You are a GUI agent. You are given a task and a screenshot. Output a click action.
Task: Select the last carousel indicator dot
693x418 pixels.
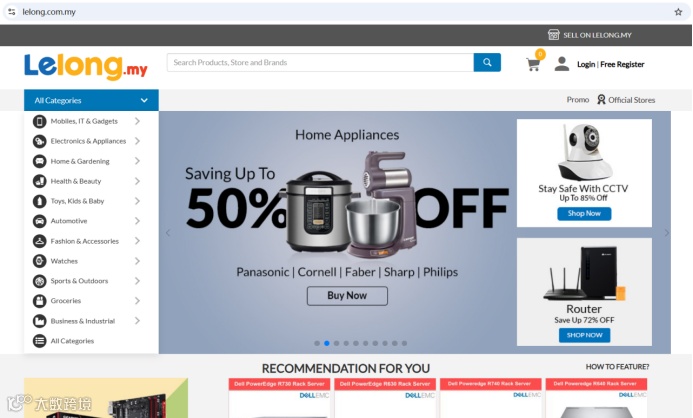[x=404, y=343]
